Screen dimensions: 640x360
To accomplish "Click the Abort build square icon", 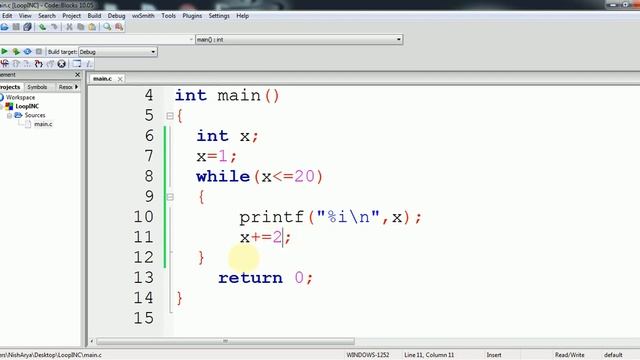I will click(39, 51).
